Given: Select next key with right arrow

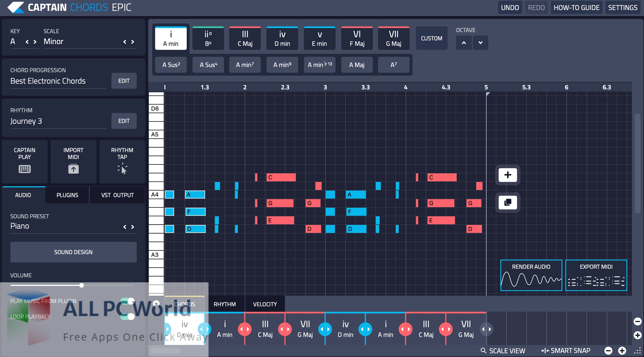Looking at the screenshot, I should [35, 42].
